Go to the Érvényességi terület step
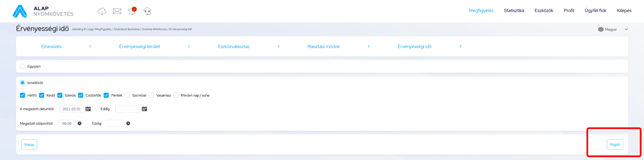 point(140,47)
